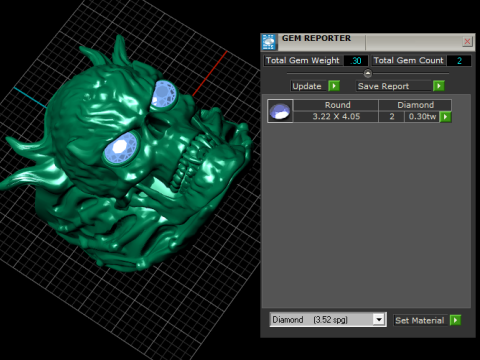The height and width of the screenshot is (360, 480).
Task: Click the green arrow next to Update
Action: click(334, 86)
